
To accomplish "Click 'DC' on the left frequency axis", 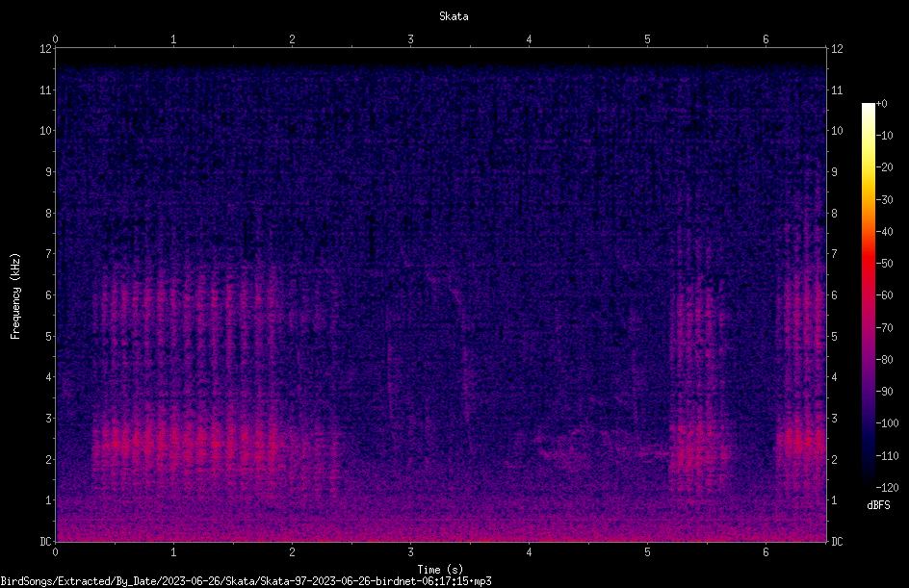I will click(45, 542).
